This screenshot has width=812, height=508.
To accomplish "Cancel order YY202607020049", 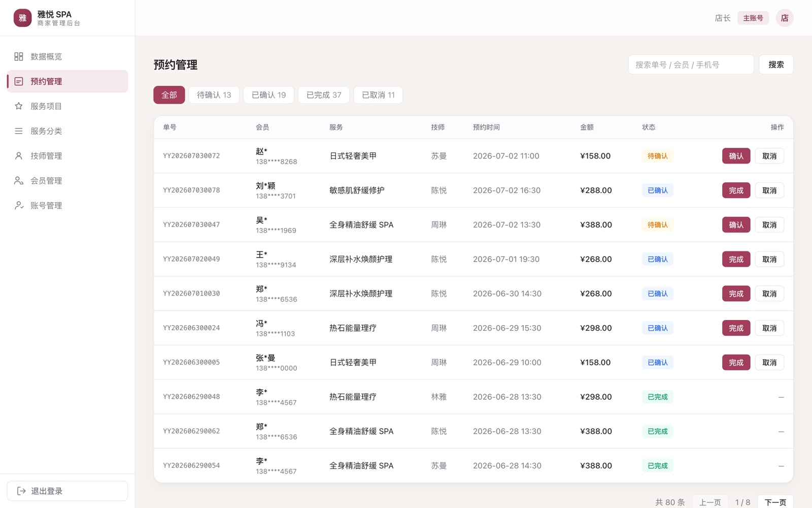I will [x=769, y=259].
